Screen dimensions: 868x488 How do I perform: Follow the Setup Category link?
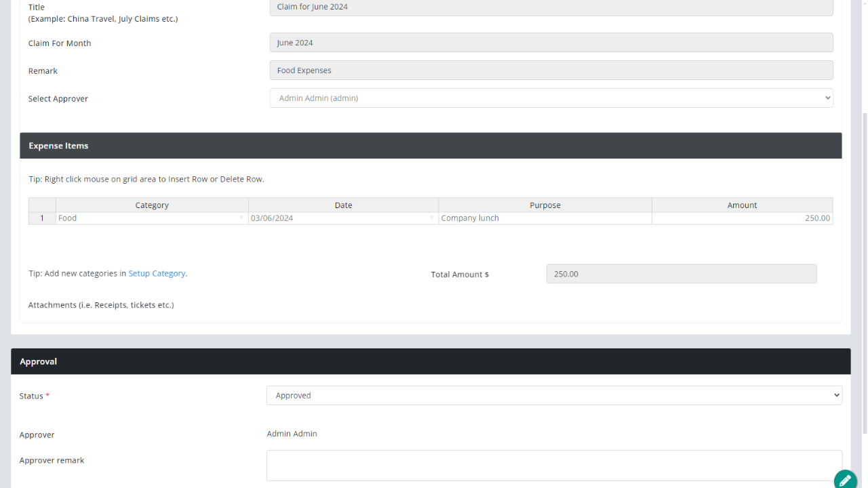point(157,274)
